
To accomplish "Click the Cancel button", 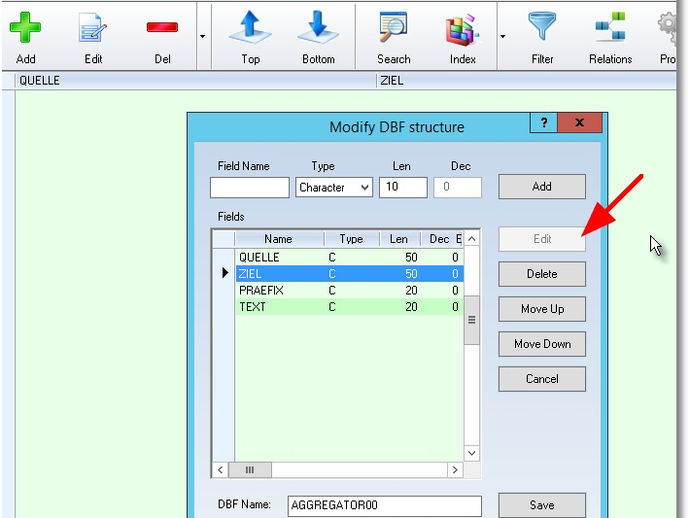I will (542, 379).
